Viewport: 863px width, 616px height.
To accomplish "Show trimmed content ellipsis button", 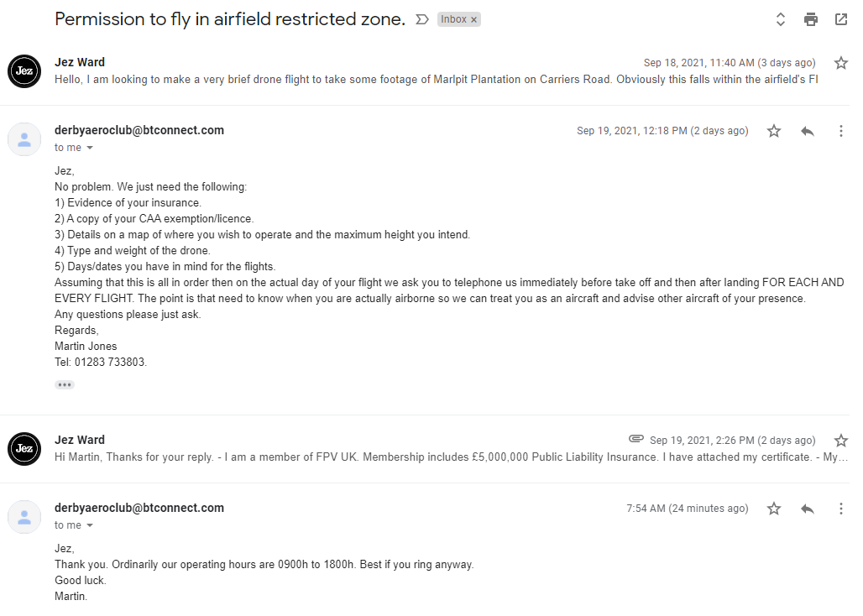I will tap(65, 385).
